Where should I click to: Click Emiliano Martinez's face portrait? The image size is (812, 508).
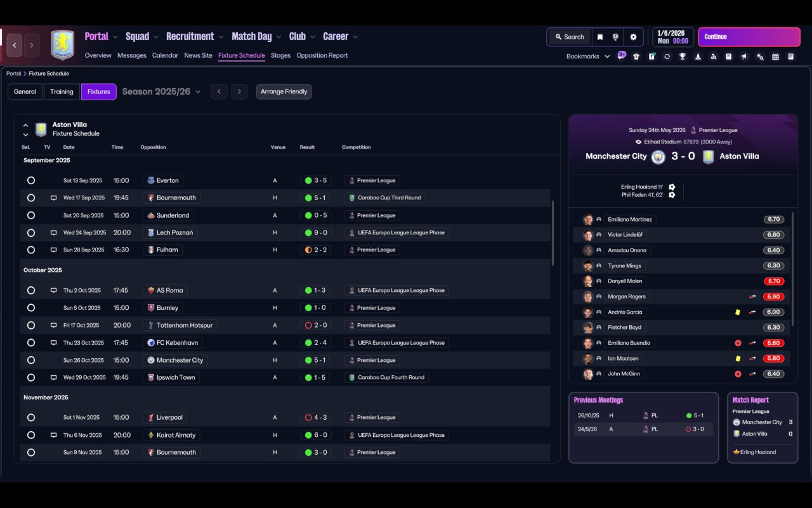588,219
